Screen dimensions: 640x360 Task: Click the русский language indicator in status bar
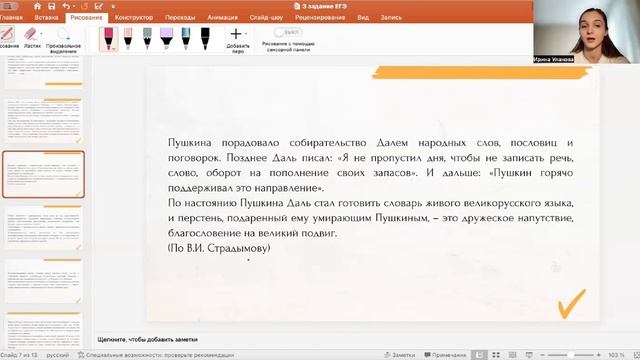tap(58, 355)
